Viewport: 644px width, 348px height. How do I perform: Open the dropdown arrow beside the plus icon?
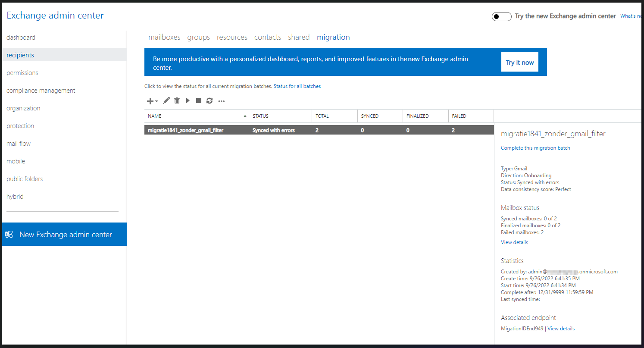156,101
